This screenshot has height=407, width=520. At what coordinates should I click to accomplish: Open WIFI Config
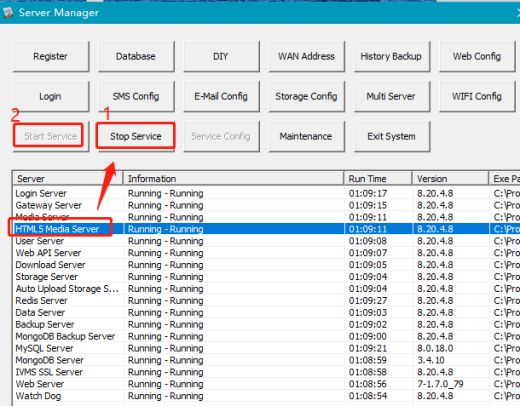pos(477,96)
